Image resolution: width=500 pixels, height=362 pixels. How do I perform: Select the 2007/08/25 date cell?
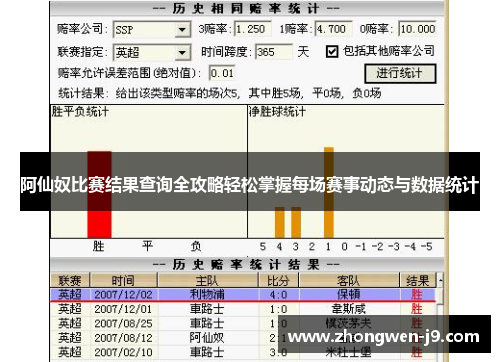[123, 323]
